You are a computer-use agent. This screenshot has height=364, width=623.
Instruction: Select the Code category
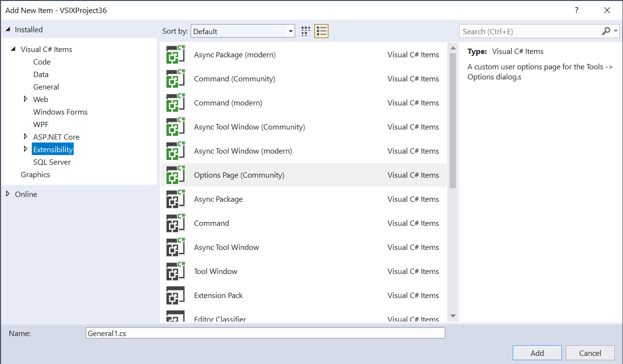42,62
